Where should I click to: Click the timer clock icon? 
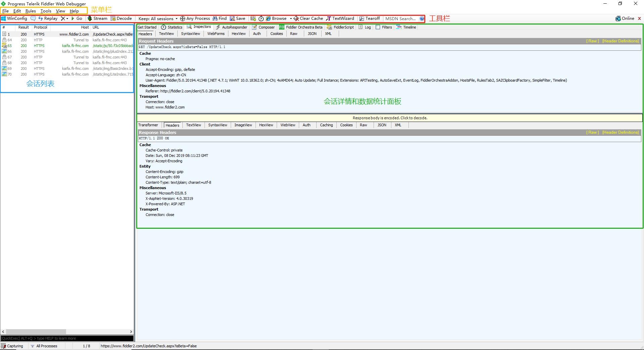(261, 18)
